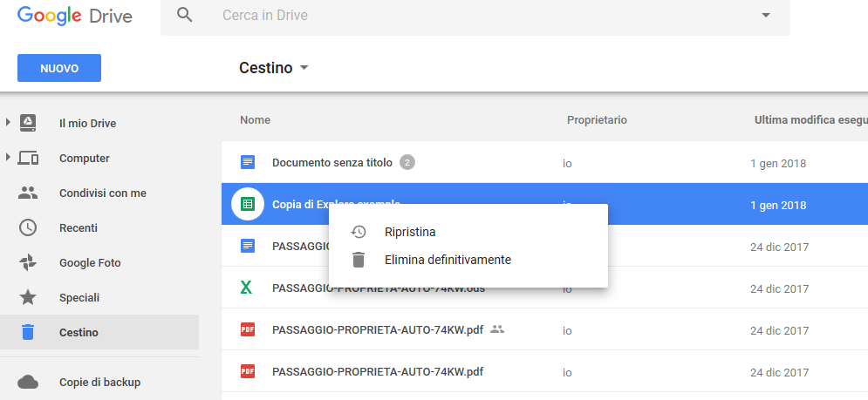Screen dimensions: 868x400
Task: Select Elimina definitivamente in context menu
Action: click(x=447, y=260)
